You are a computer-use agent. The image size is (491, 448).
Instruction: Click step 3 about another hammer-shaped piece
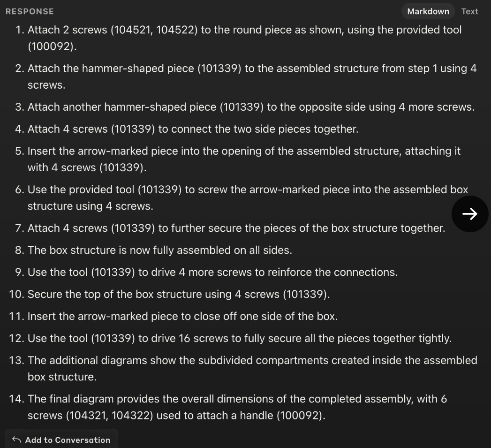click(x=250, y=107)
